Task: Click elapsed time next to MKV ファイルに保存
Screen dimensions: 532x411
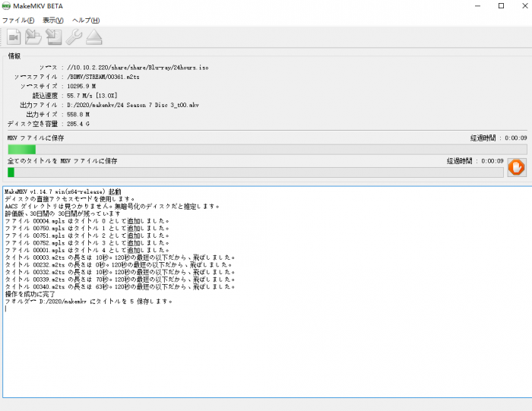Action: coord(499,138)
